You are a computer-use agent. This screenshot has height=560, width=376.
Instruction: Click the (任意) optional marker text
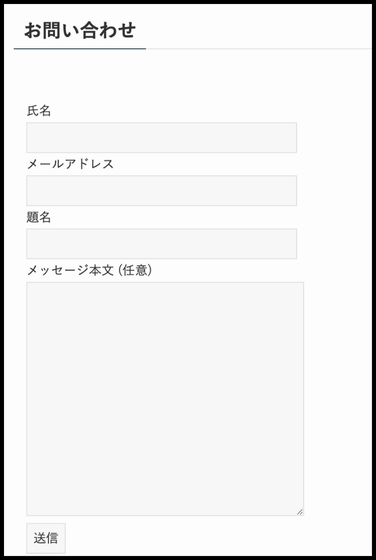coord(136,270)
